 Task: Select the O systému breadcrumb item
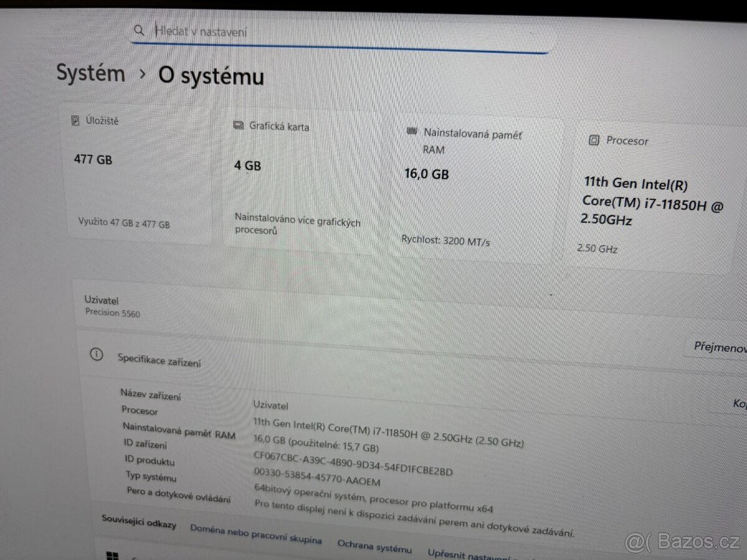coord(211,77)
